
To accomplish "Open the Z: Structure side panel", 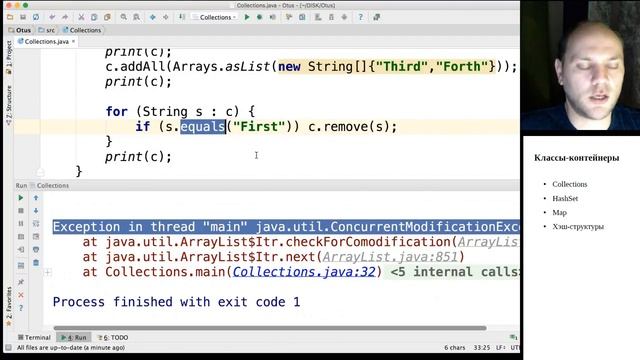I will [x=9, y=105].
